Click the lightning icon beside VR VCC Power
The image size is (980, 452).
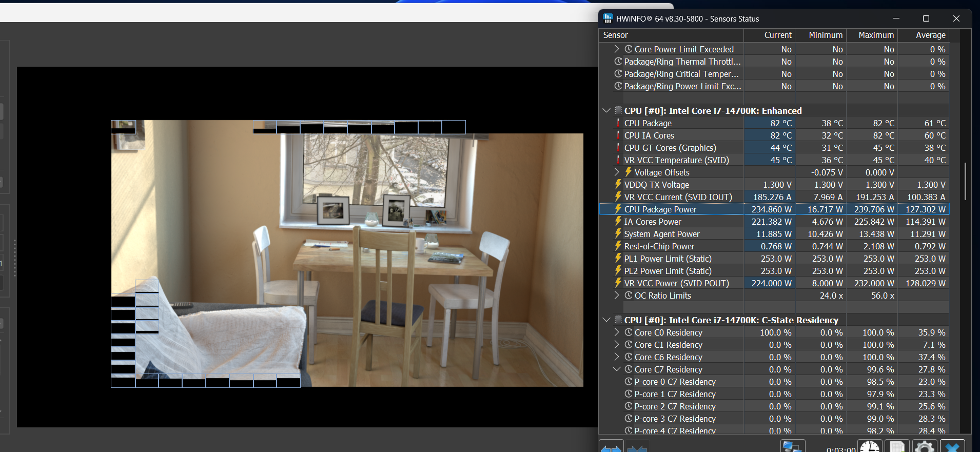pyautogui.click(x=618, y=283)
